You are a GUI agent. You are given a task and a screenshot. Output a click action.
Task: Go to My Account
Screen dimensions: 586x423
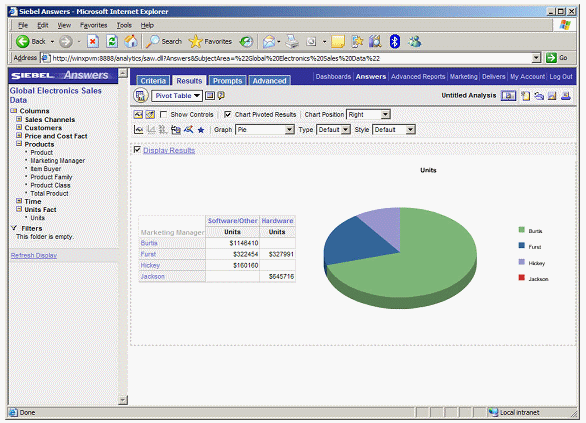pos(527,76)
